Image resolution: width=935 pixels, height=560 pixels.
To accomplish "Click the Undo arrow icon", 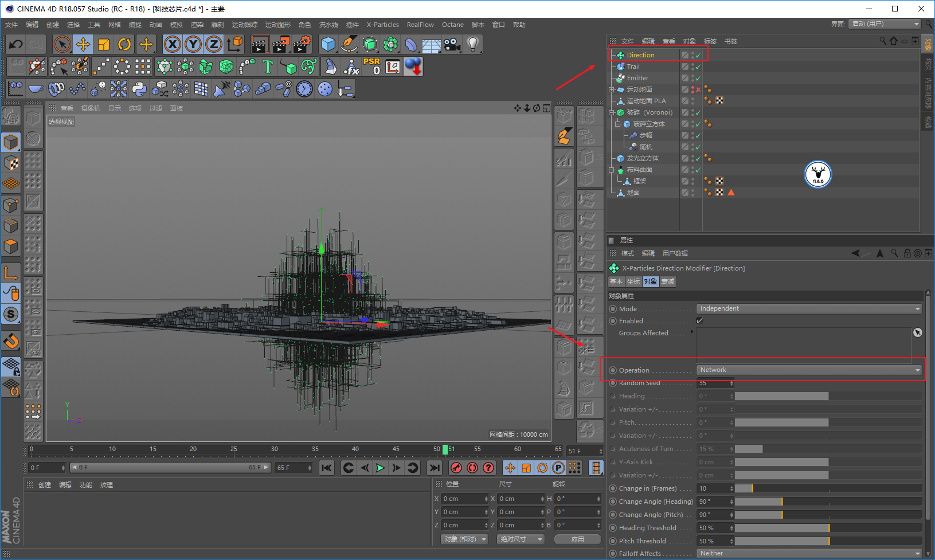I will click(16, 44).
